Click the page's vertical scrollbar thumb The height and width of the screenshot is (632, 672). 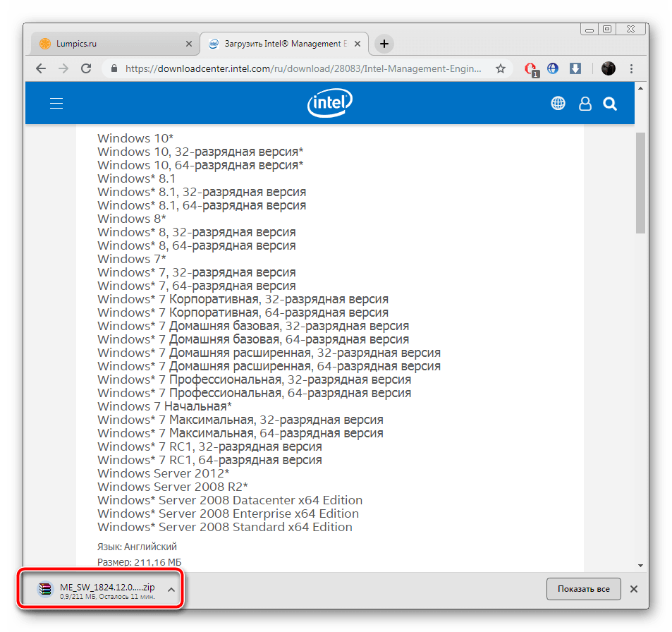(640, 182)
